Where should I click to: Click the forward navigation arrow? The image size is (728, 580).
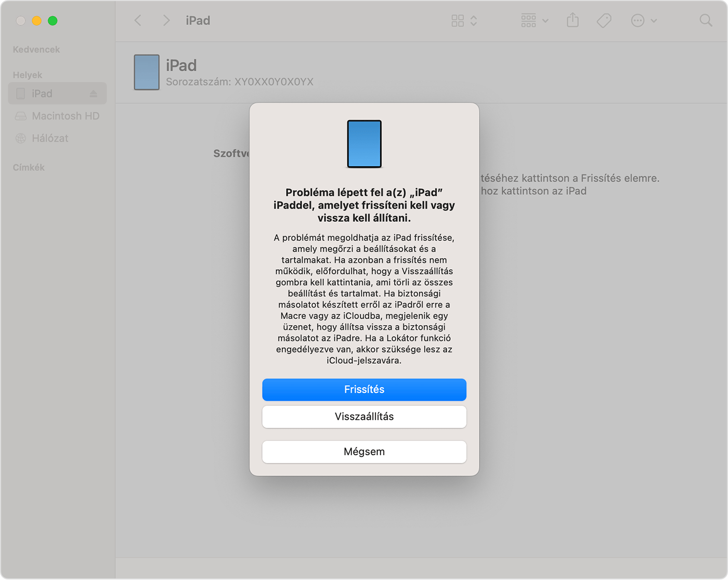point(165,20)
